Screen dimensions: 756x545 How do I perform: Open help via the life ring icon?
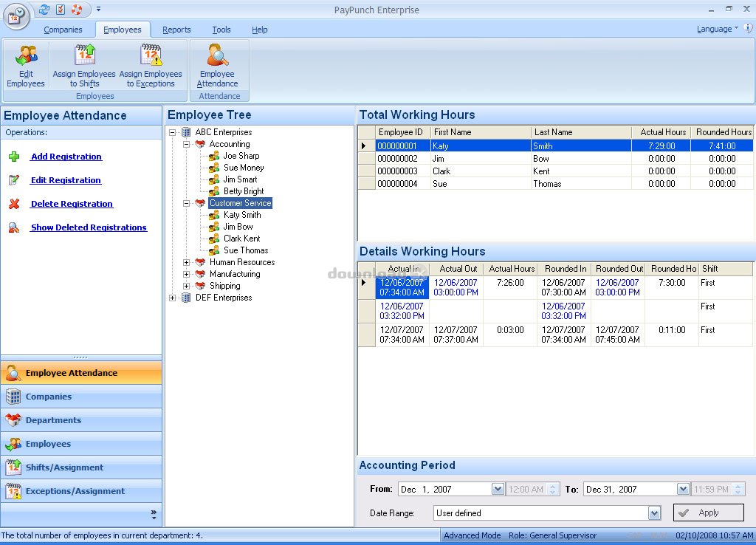point(76,10)
